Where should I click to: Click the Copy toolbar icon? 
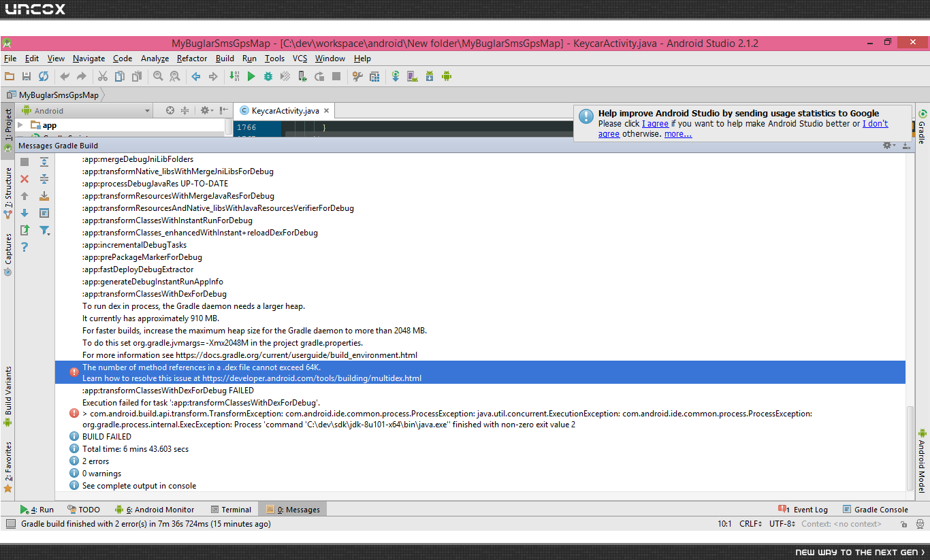(120, 76)
